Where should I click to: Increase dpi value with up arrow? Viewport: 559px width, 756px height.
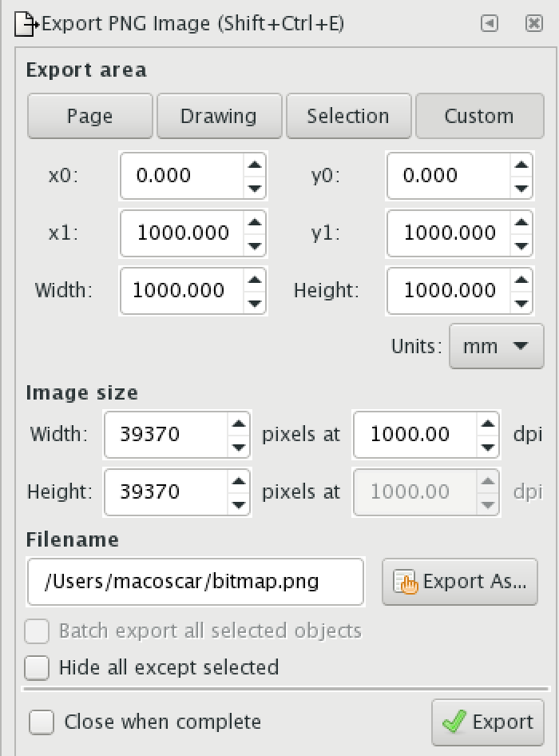click(488, 424)
